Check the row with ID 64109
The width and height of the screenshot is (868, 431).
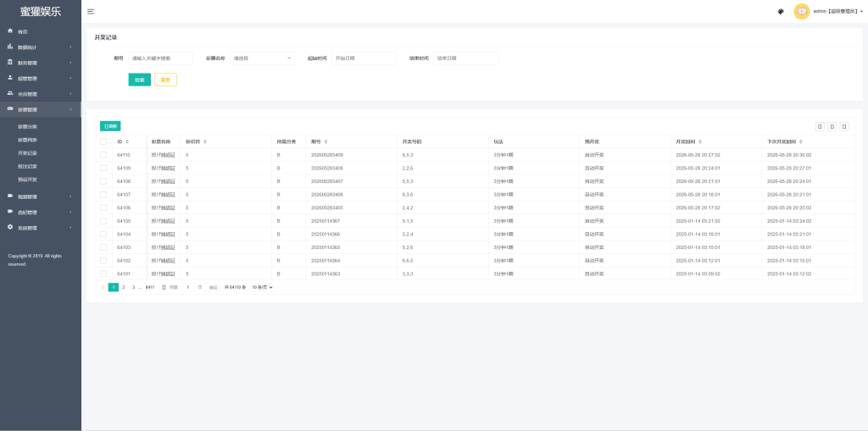(x=103, y=169)
